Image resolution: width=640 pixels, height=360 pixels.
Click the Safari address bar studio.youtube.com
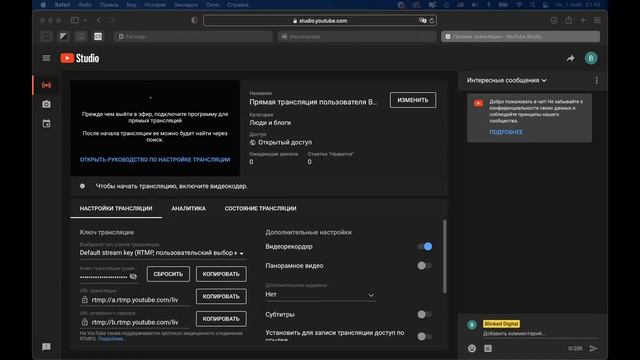click(320, 20)
